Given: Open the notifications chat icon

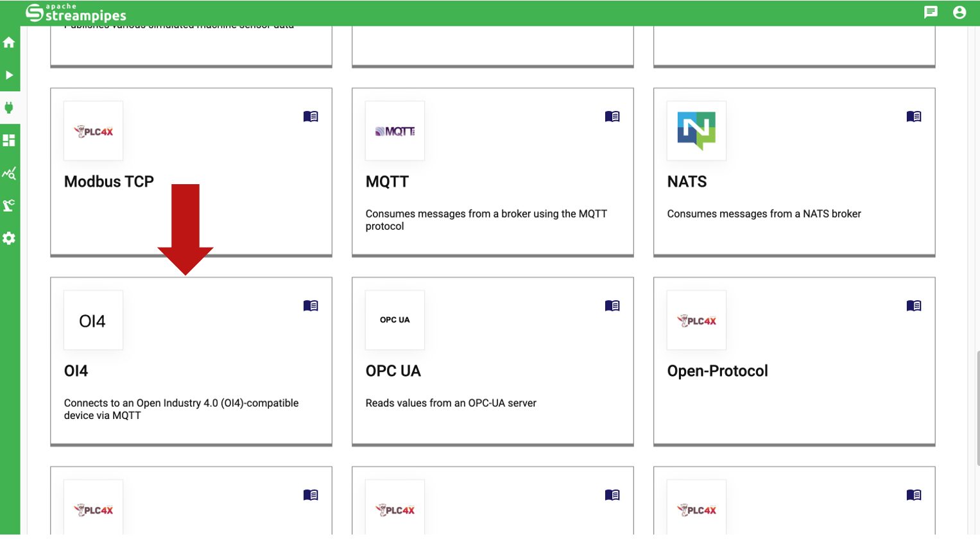Looking at the screenshot, I should click(x=930, y=12).
